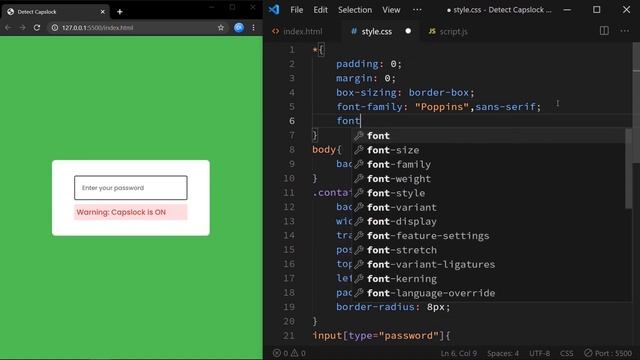Open the File menu
This screenshot has width=640, height=360.
pos(297,10)
